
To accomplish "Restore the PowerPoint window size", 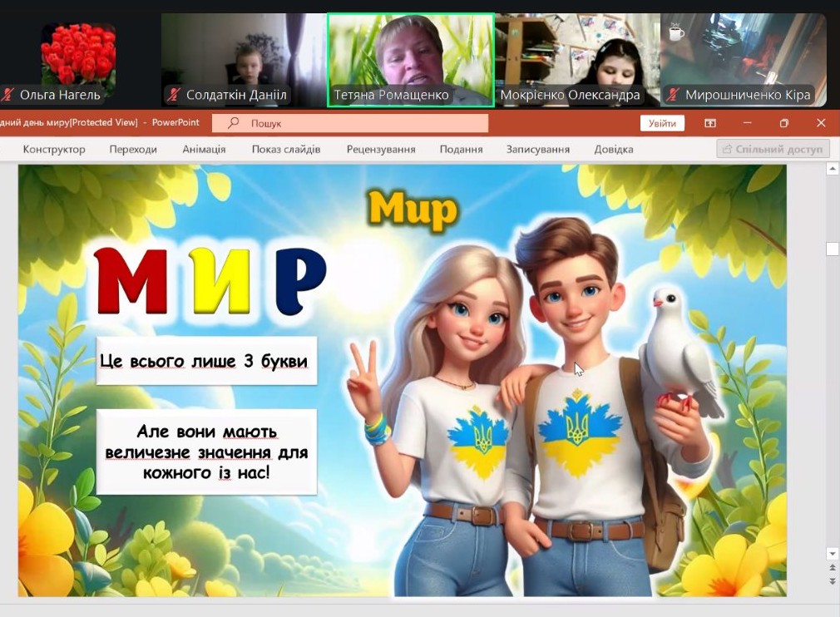I will (x=783, y=123).
